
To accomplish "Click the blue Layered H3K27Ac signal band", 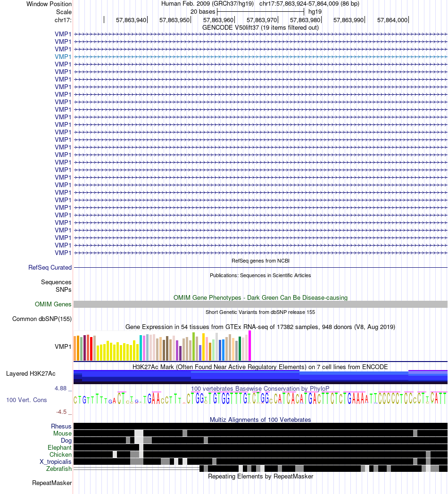I will pos(260,377).
